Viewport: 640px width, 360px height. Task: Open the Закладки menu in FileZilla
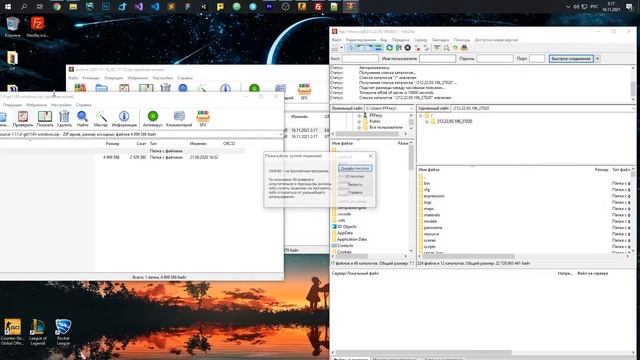[440, 40]
